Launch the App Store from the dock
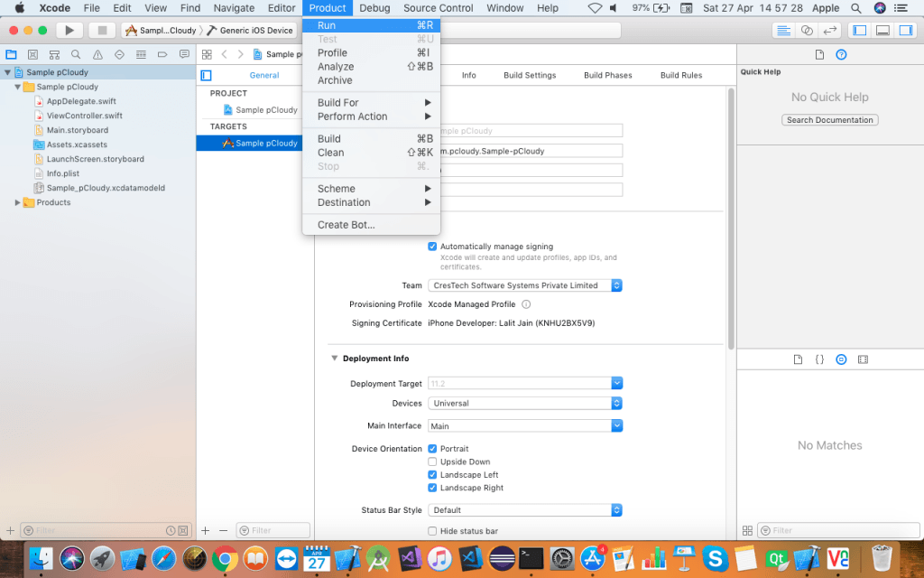The image size is (924, 578). 593,558
